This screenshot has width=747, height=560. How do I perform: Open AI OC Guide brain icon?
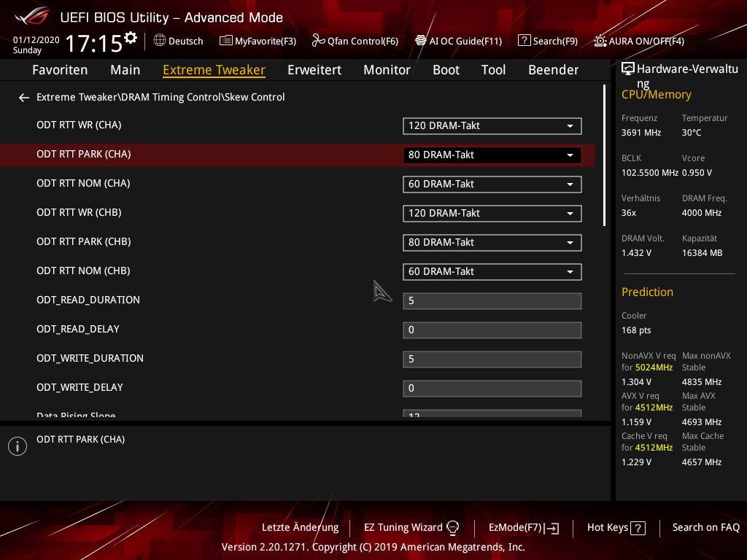click(421, 41)
